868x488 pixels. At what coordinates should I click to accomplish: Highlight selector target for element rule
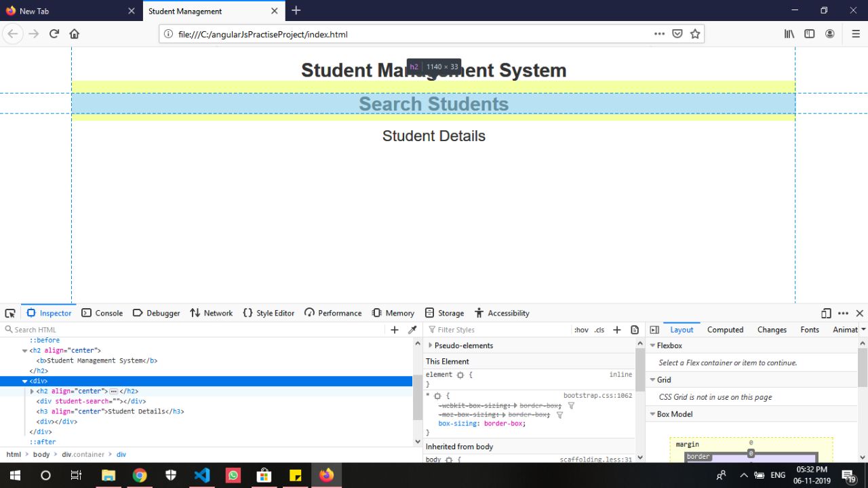(x=460, y=375)
